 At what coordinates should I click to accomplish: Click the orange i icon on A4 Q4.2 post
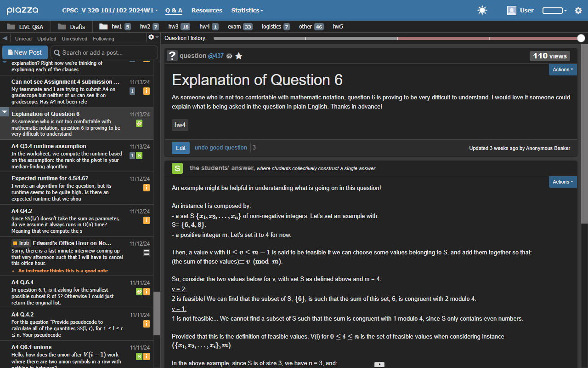point(147,220)
